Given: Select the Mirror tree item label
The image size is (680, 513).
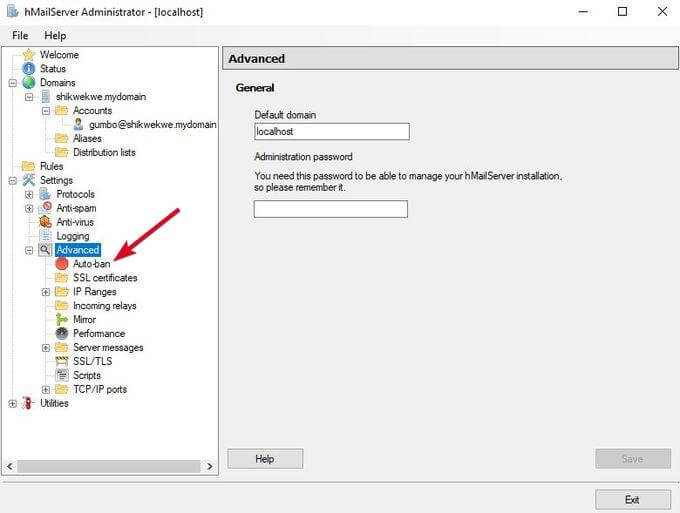Looking at the screenshot, I should (84, 320).
